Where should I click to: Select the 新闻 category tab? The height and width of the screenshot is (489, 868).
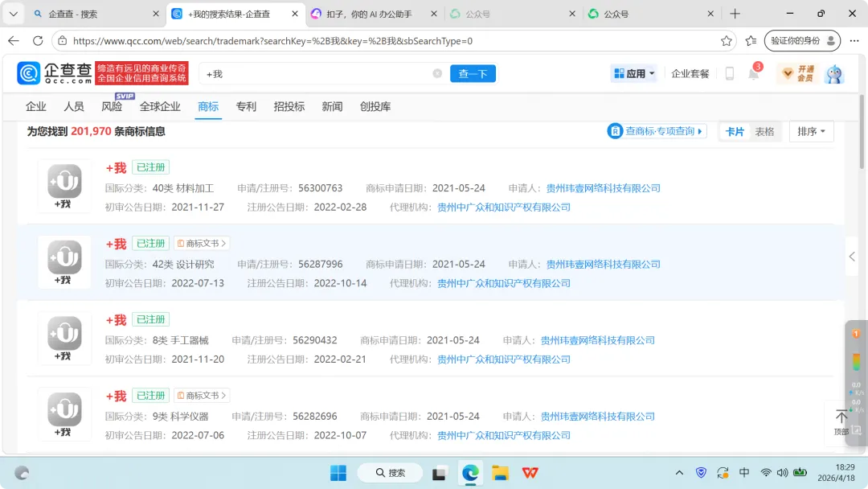[332, 106]
